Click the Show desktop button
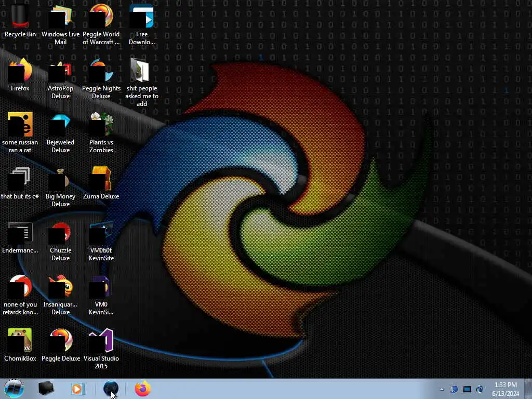The width and height of the screenshot is (532, 399). click(528, 389)
